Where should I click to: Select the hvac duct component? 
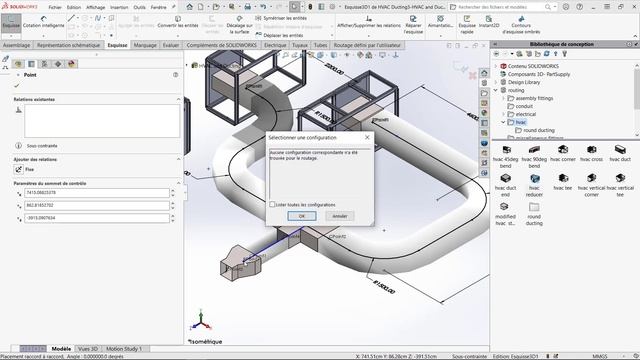tap(620, 153)
